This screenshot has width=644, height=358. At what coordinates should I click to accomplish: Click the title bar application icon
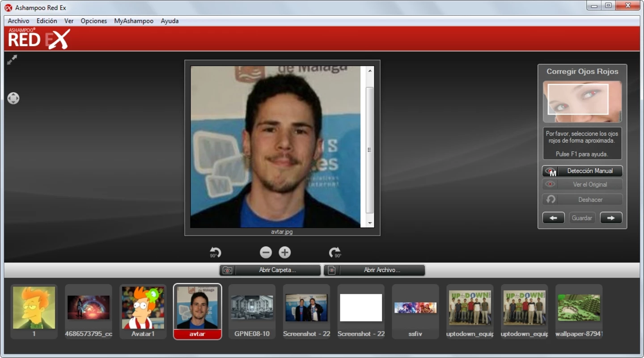tap(8, 8)
